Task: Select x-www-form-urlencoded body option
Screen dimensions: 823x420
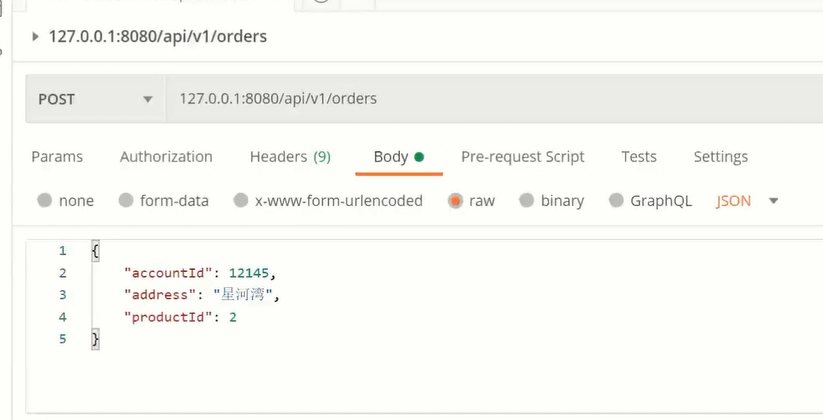Action: (241, 200)
